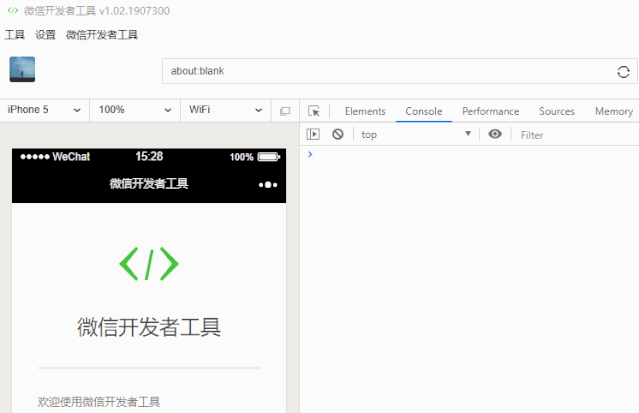The height and width of the screenshot is (413, 639).
Task: Click the console prompt chevron
Action: tap(311, 154)
